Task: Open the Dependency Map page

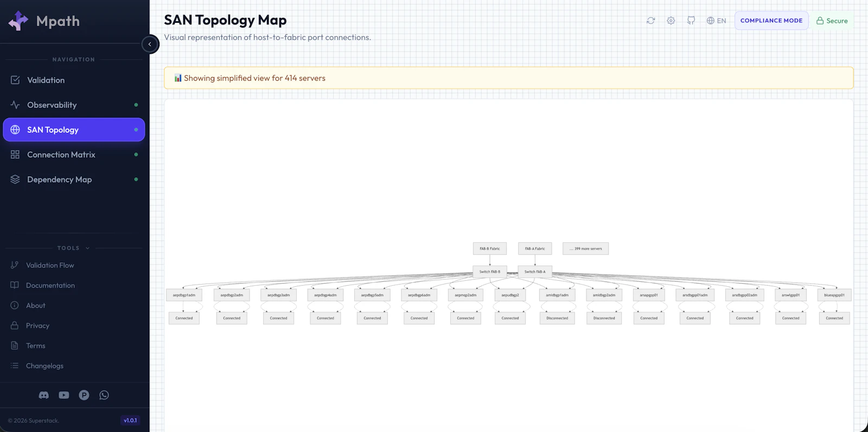Action: (x=74, y=179)
